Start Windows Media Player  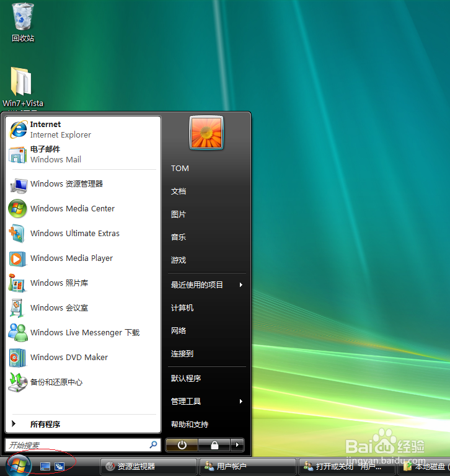[82, 258]
